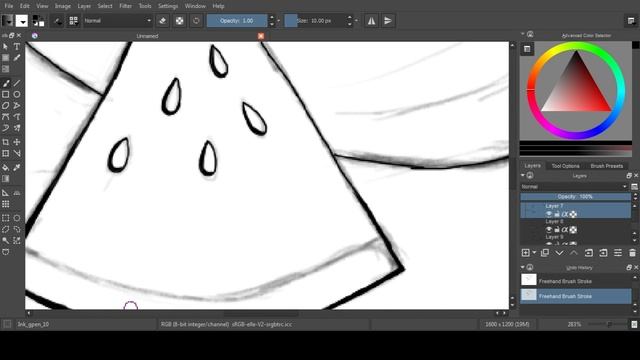This screenshot has width=640, height=360.
Task: Select the Move tool
Action: coord(17,142)
